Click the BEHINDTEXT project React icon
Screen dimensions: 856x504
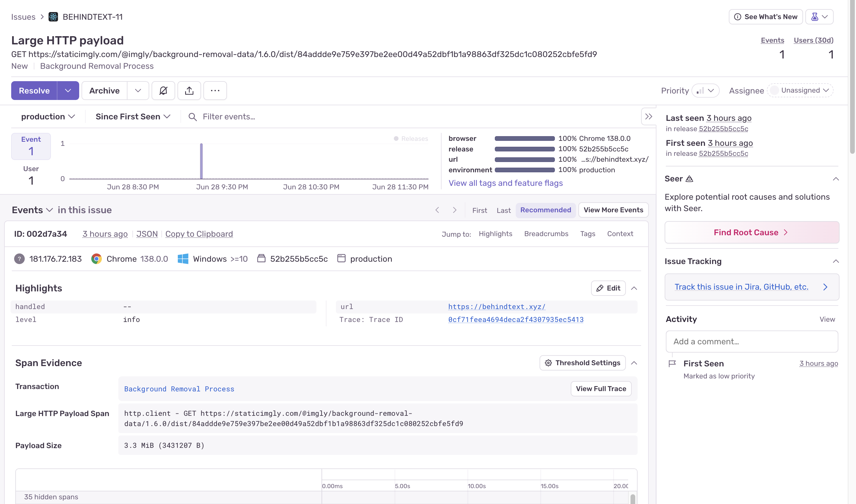53,17
